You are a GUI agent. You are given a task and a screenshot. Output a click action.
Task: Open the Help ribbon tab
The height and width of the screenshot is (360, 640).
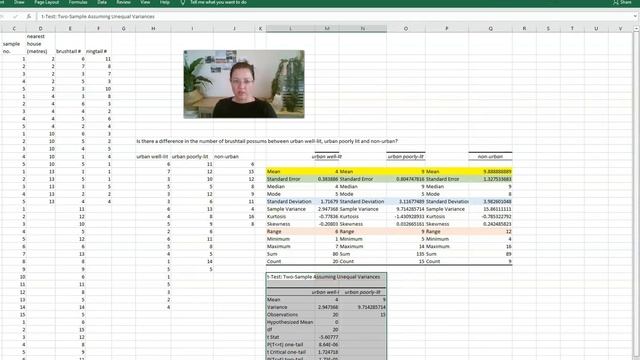click(165, 2)
